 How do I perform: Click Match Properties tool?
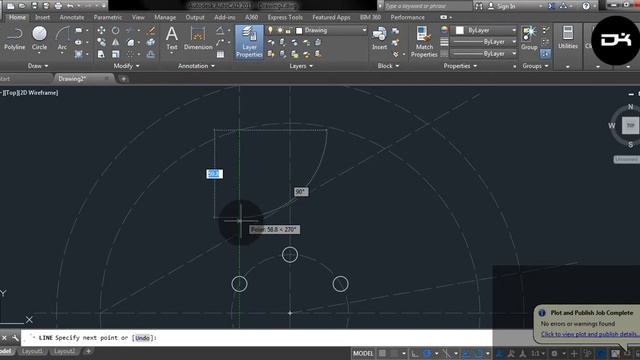[x=424, y=42]
